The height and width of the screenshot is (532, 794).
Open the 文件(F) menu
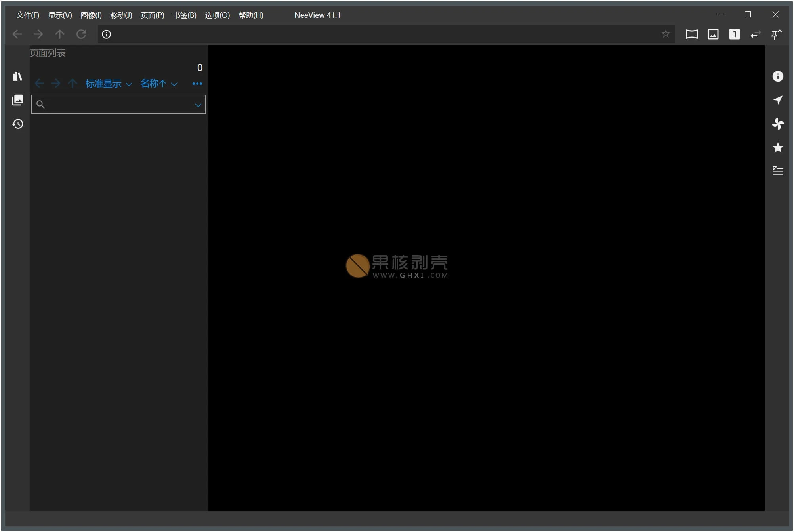click(27, 15)
